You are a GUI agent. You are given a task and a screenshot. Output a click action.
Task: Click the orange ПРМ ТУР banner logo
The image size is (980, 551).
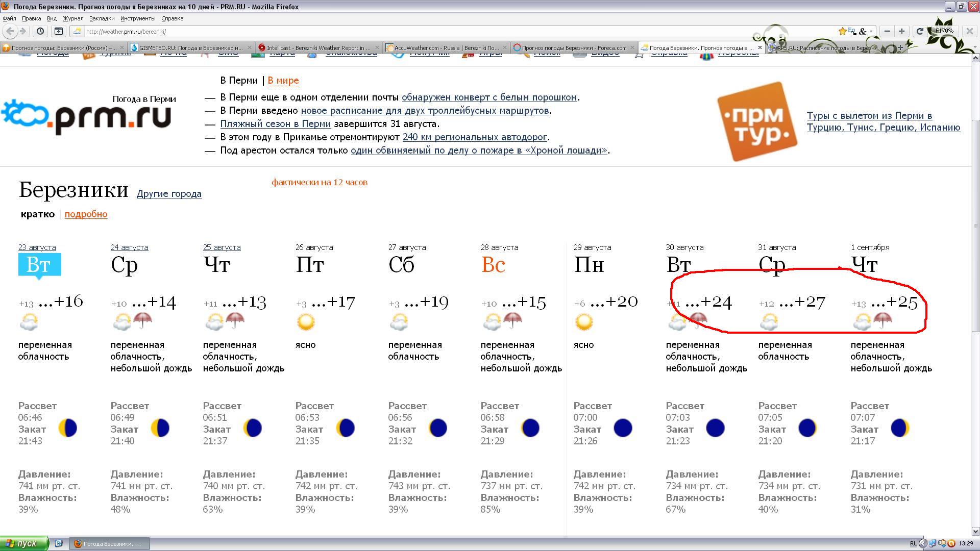(x=757, y=121)
